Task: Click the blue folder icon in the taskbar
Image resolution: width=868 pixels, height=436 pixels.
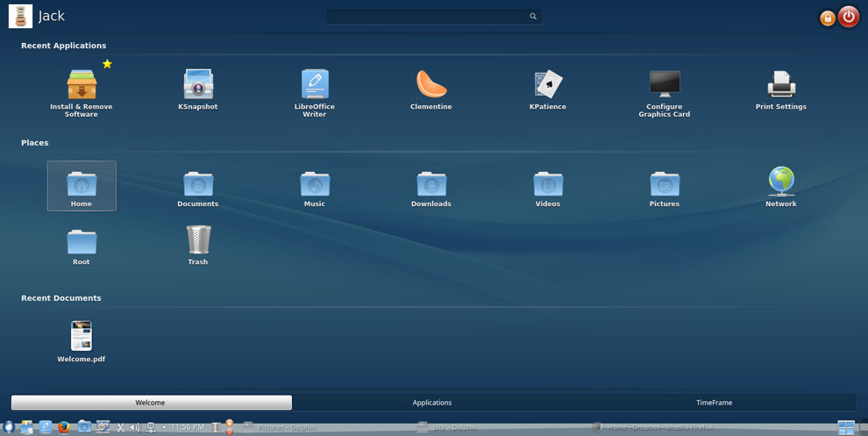Action: [84, 426]
